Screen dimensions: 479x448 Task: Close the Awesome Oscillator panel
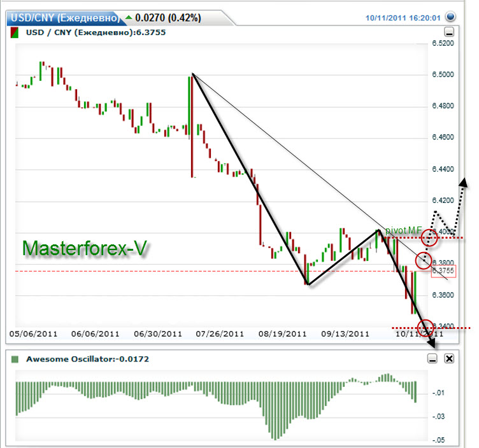click(x=449, y=358)
